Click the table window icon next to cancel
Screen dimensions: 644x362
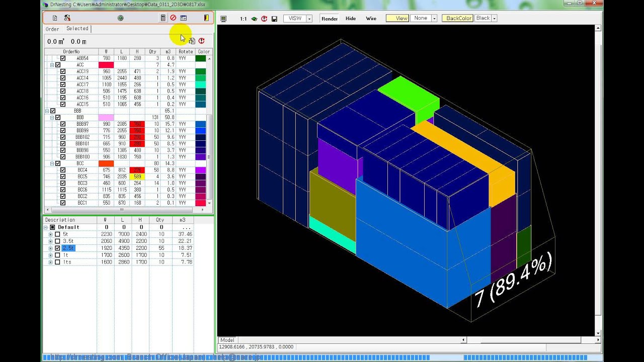coord(184,18)
